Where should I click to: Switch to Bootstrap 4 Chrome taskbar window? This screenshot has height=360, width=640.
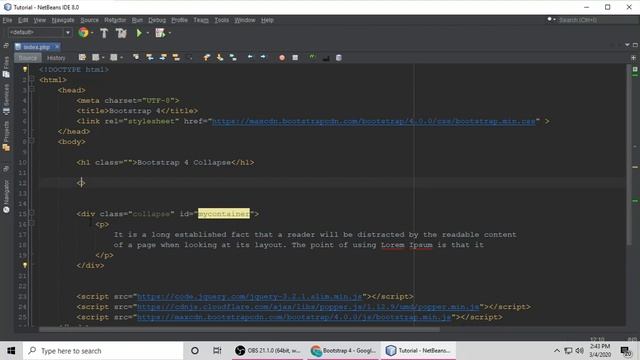[343, 351]
